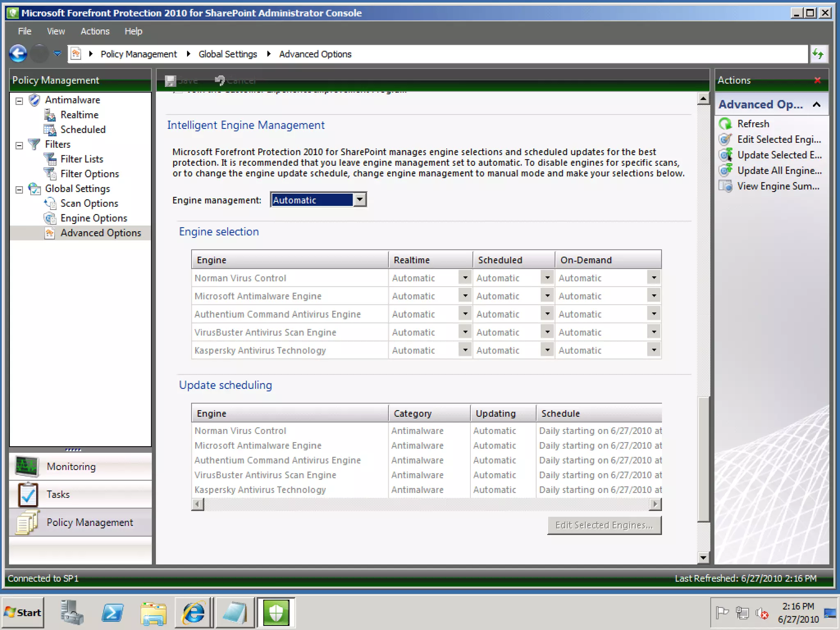The image size is (840, 630).
Task: Launch PowerShell from the taskbar
Action: (113, 613)
